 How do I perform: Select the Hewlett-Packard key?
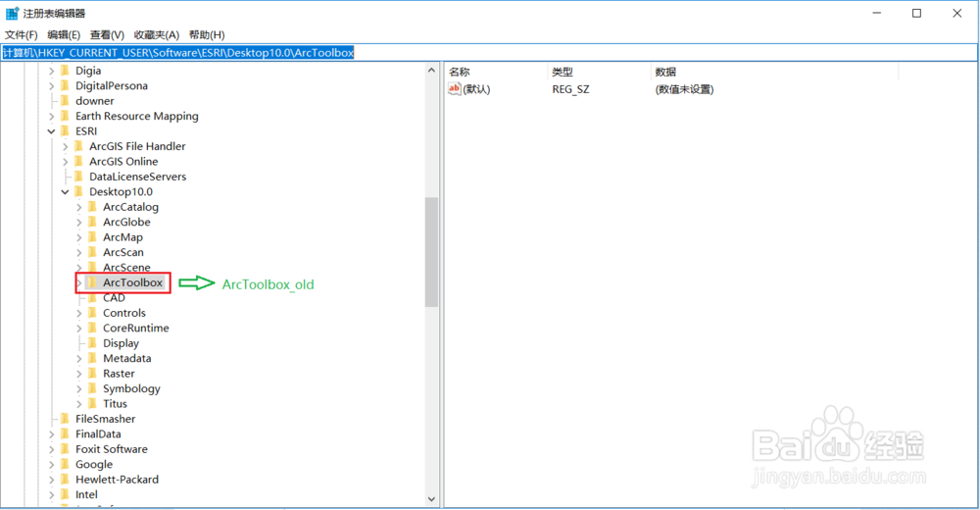point(117,480)
